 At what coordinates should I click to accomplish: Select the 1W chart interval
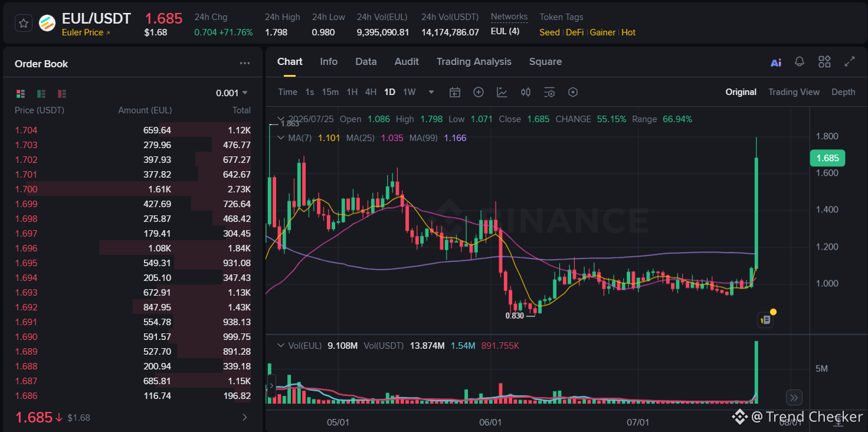410,92
